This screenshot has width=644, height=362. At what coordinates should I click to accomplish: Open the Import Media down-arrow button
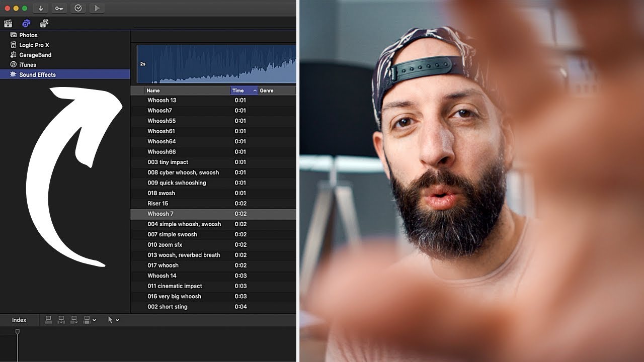coord(41,8)
